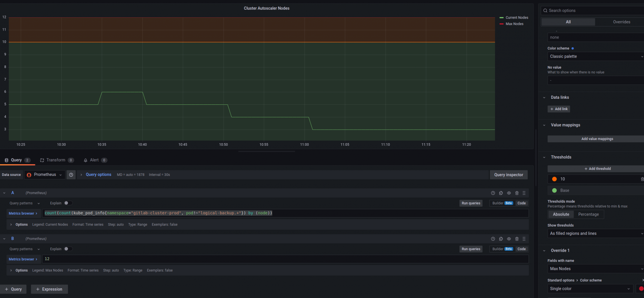The width and height of the screenshot is (644, 298).
Task: Click the search icon in the options search
Action: (545, 11)
